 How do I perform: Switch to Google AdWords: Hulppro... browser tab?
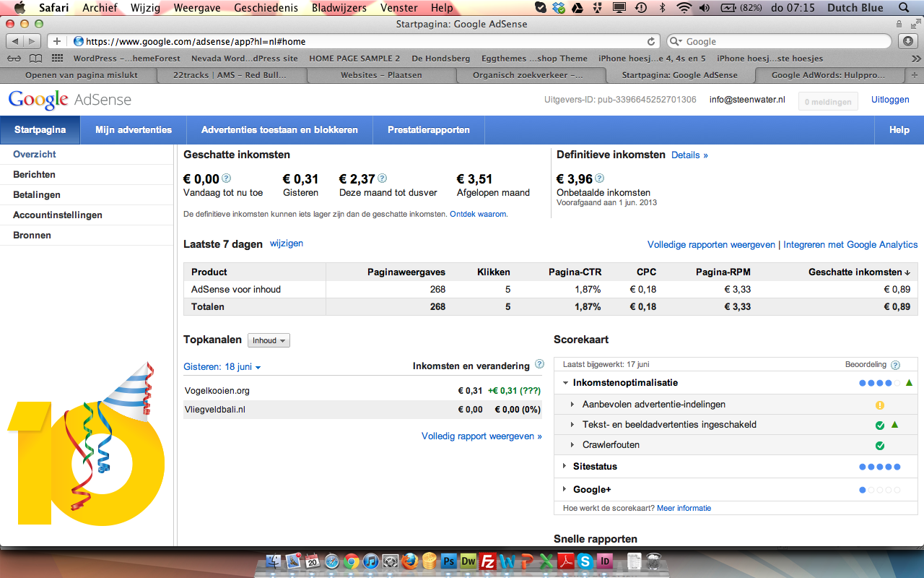829,74
